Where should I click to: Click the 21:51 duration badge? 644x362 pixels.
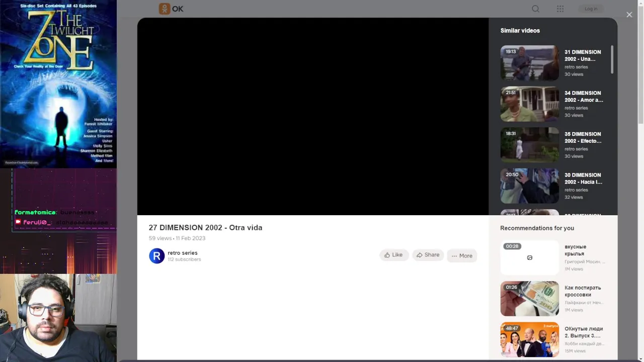(x=511, y=93)
